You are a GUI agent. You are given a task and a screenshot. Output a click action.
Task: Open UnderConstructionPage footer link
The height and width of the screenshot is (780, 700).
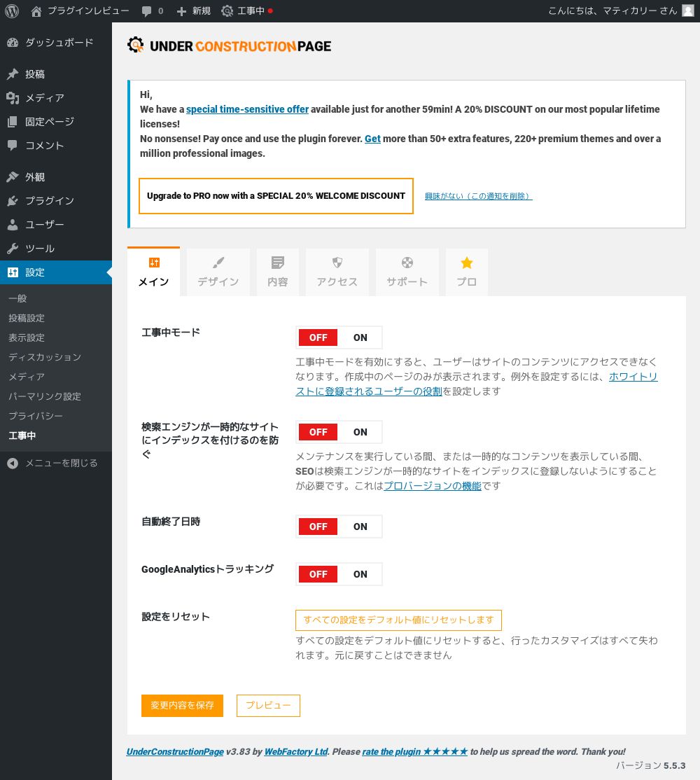[175, 752]
